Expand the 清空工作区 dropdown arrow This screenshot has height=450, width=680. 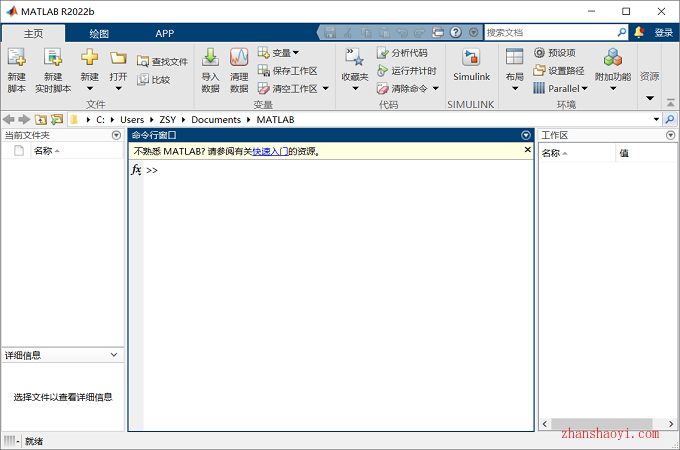[x=325, y=88]
